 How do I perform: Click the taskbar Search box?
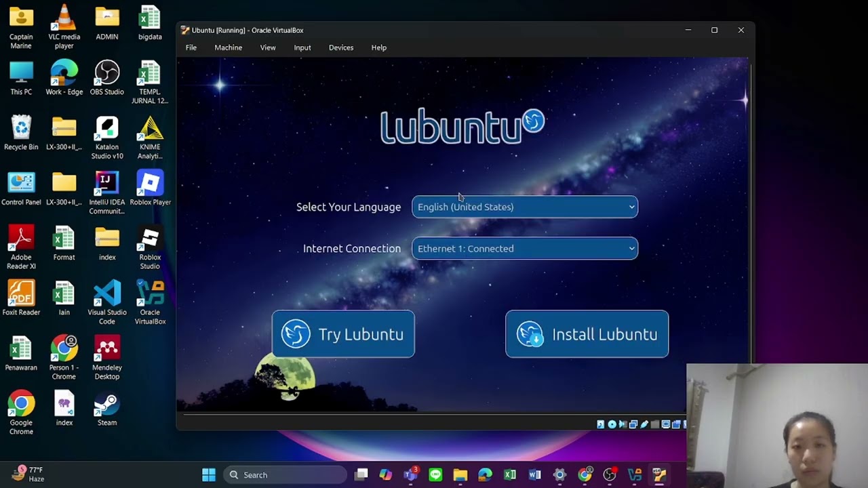click(285, 475)
